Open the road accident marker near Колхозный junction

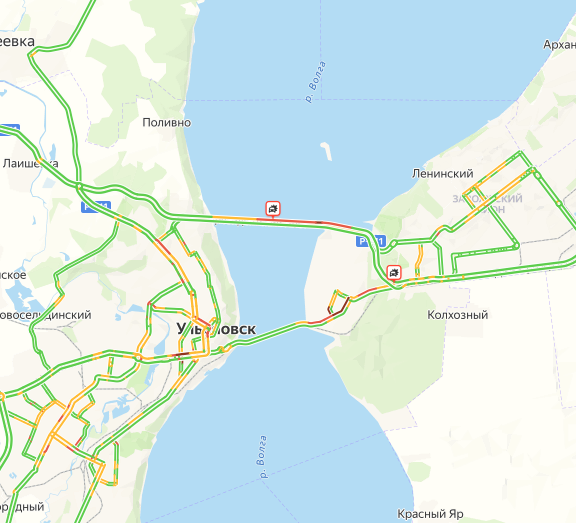point(394,273)
